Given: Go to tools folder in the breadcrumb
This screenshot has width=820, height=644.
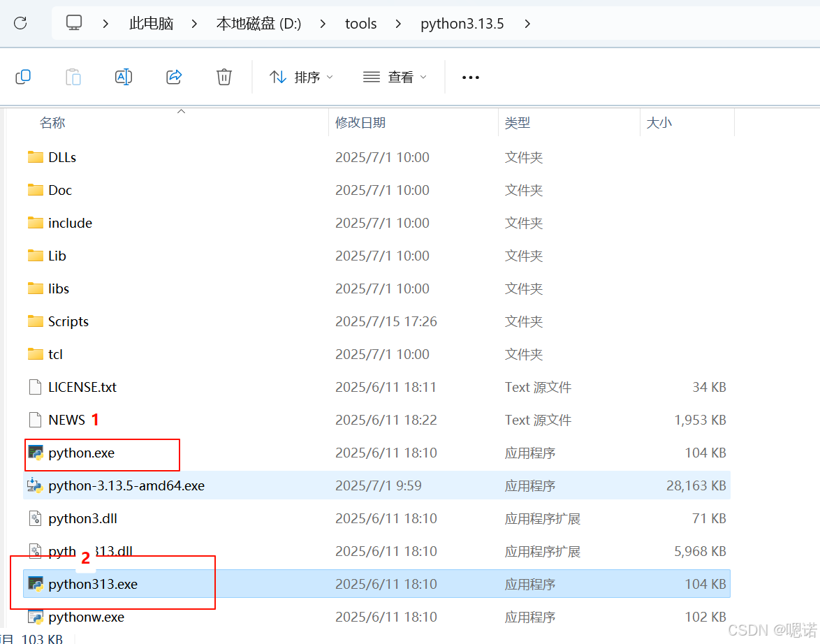Looking at the screenshot, I should [x=361, y=24].
